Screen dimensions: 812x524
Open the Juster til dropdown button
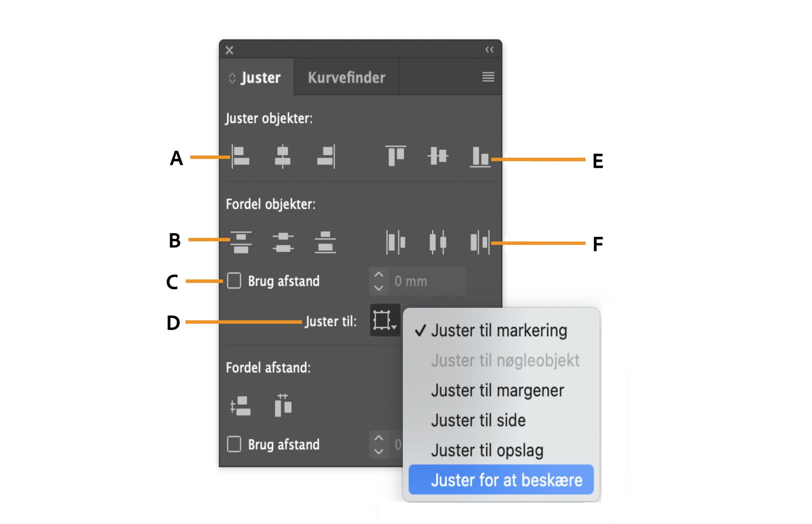coord(384,320)
